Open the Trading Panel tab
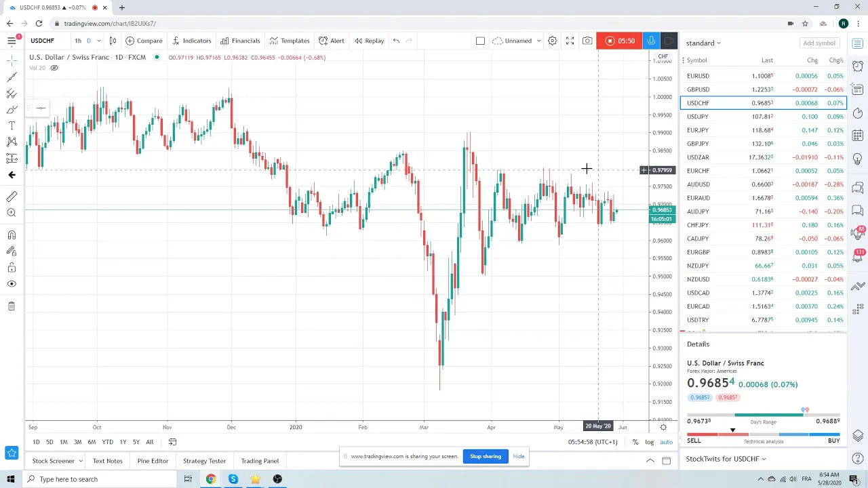 point(260,461)
